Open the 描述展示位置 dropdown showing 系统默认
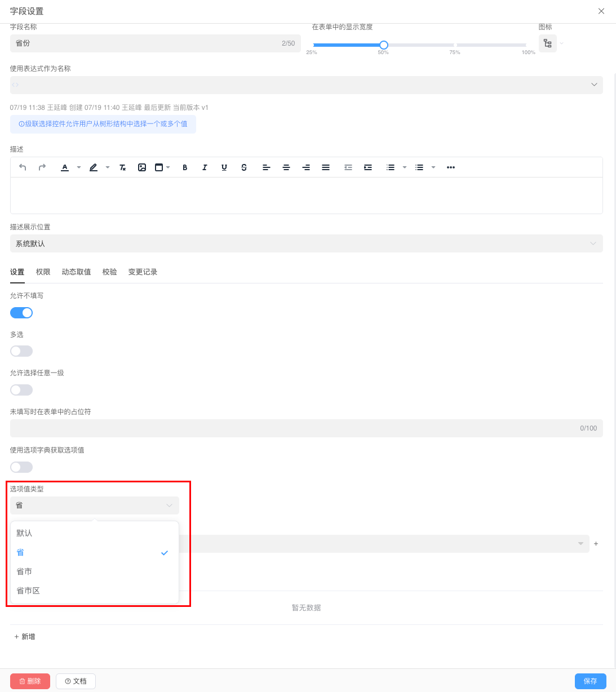 pos(306,243)
